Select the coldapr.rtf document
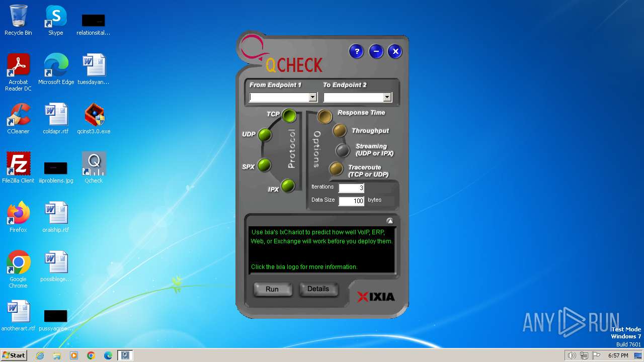Screen dimensions: 644x362 (56, 119)
